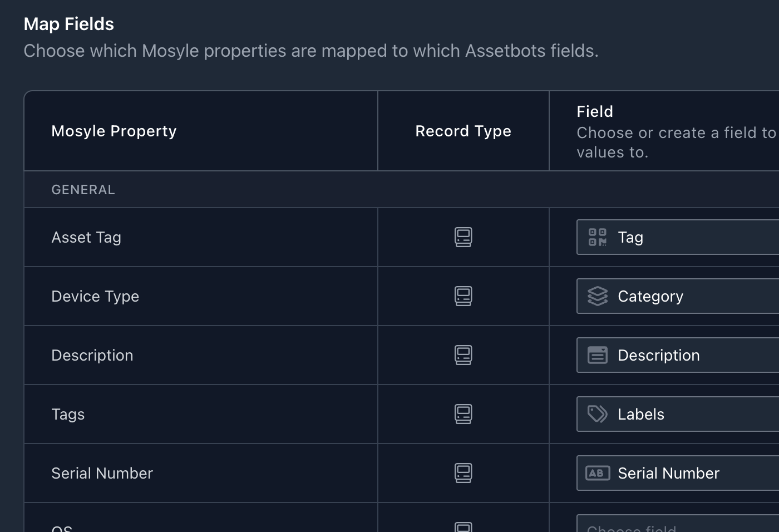Click the document icon next to Description field
Viewport: 779px width, 532px height.
click(598, 355)
